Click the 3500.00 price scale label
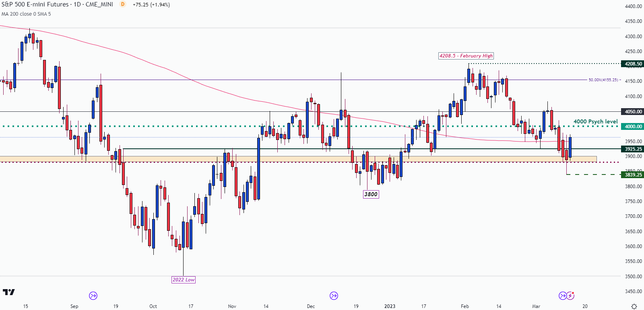This screenshot has height=310, width=644. (634, 276)
